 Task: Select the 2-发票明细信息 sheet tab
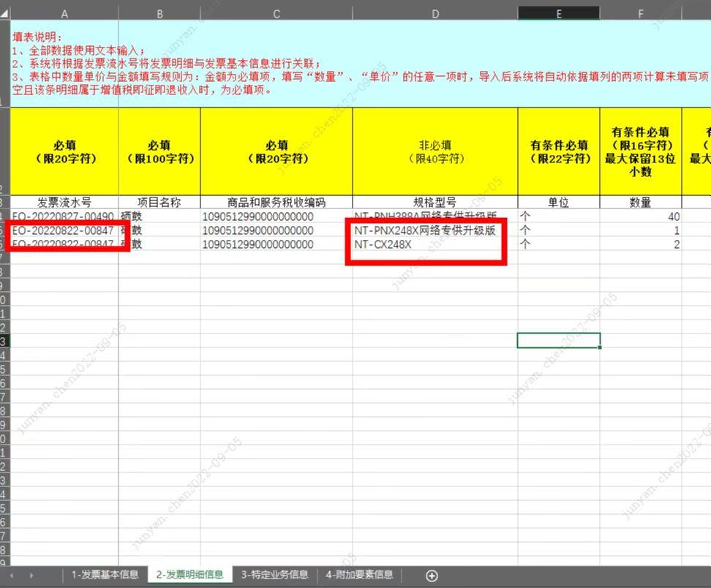(191, 575)
